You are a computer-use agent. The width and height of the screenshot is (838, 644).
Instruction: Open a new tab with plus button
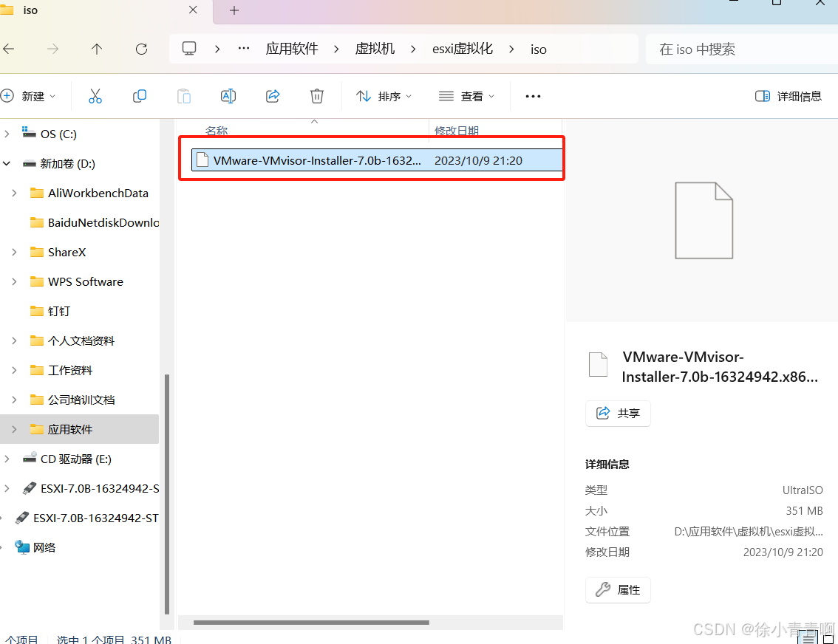click(x=234, y=10)
